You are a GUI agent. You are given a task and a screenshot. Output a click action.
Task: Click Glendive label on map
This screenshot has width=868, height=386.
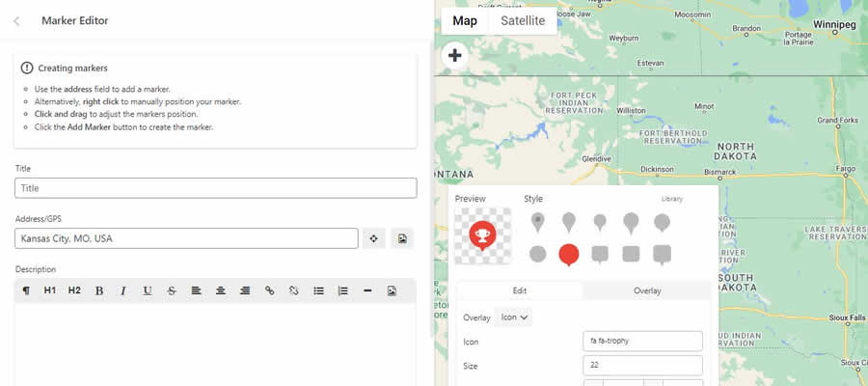(596, 159)
